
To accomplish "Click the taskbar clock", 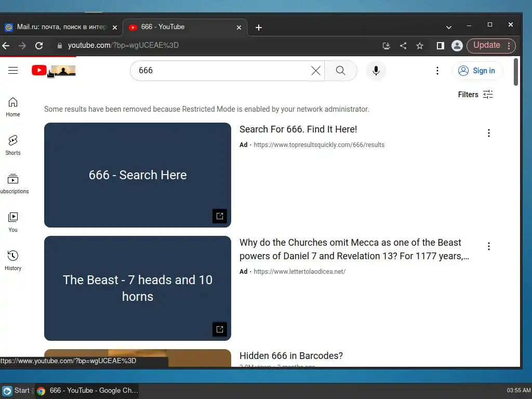I will (x=519, y=391).
